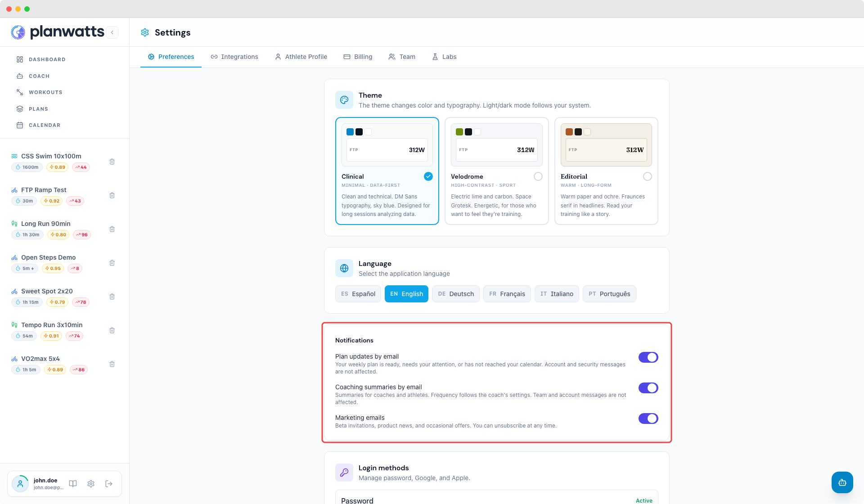Choose the Editorial theme radio button
The height and width of the screenshot is (504, 864).
coord(648,176)
